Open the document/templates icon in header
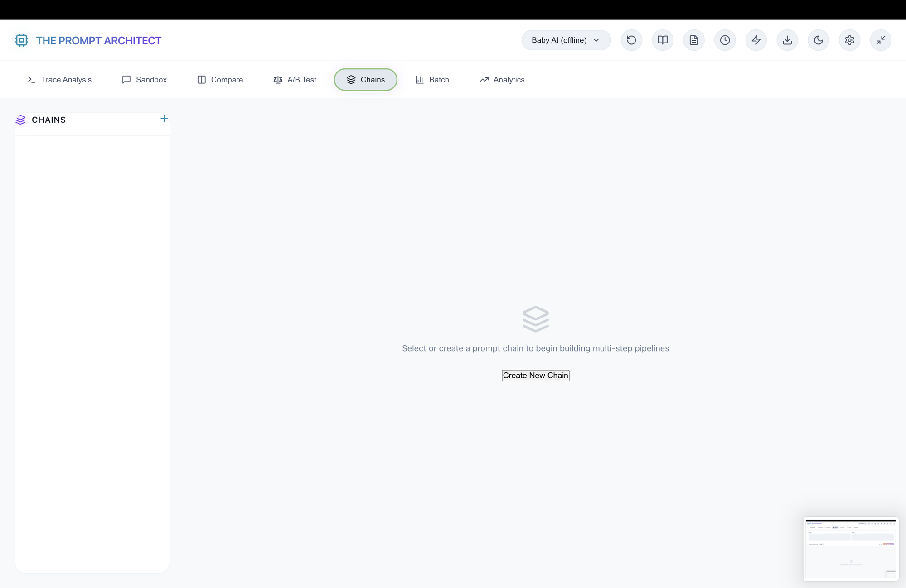The width and height of the screenshot is (906, 588). (694, 40)
